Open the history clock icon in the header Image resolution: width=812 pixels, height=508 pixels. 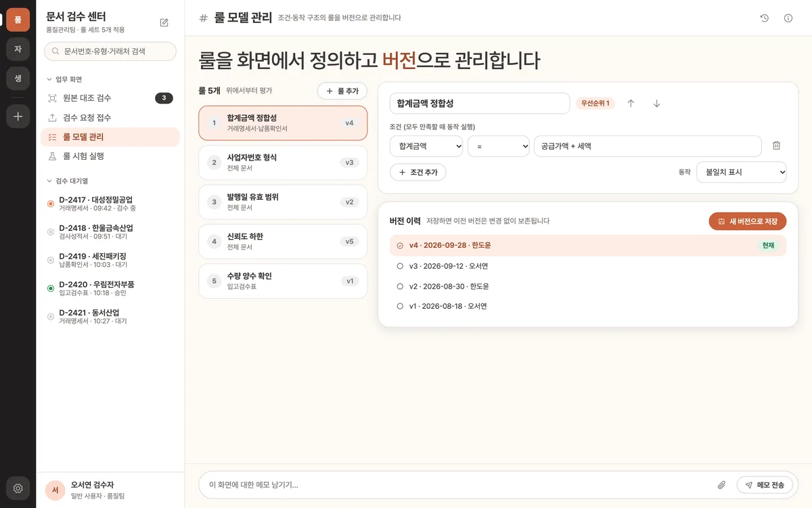(764, 18)
